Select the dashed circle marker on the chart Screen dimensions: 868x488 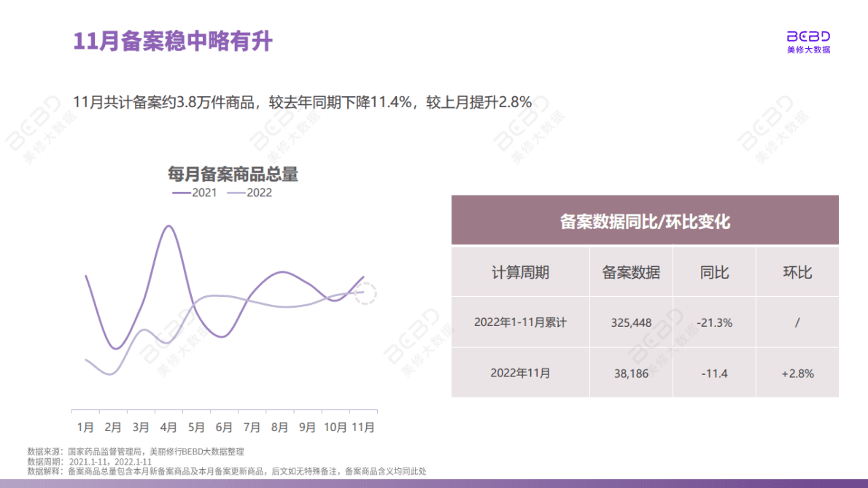(366, 293)
